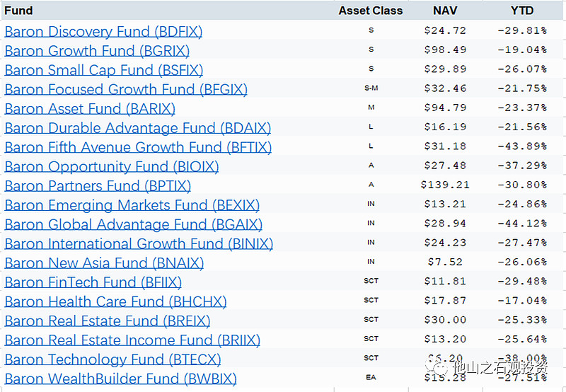Open Baron Opportunity Fund (BIOIX)
The image size is (566, 392).
tap(112, 167)
